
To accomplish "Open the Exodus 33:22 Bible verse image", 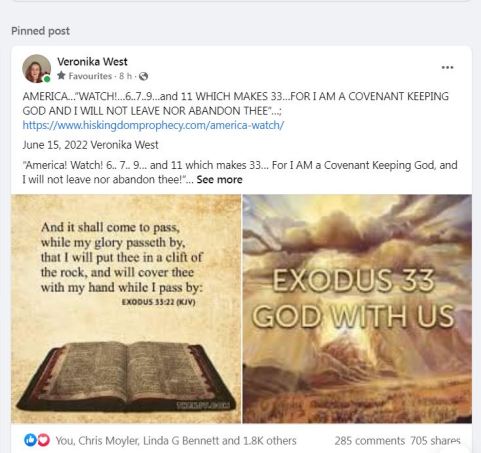I will point(126,309).
